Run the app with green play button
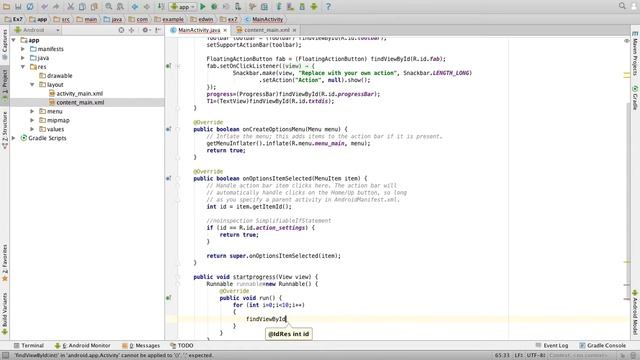Image resolution: width=640 pixels, height=360 pixels. 202,7
